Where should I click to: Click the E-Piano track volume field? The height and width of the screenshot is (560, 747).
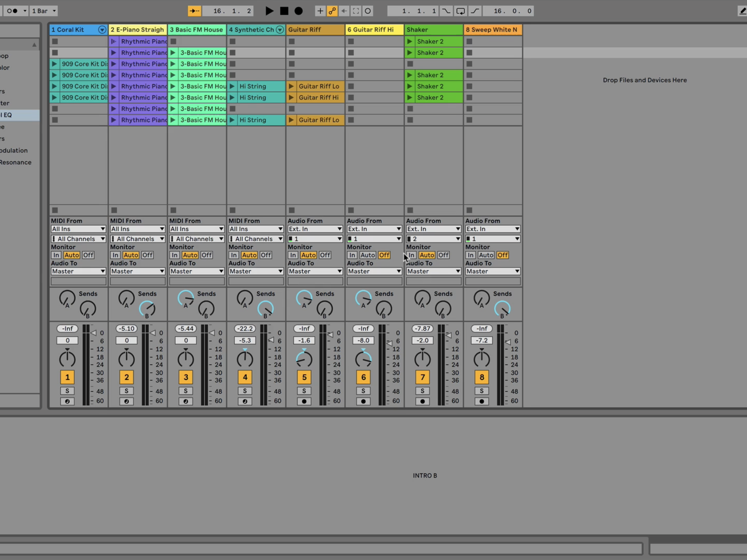coord(127,340)
